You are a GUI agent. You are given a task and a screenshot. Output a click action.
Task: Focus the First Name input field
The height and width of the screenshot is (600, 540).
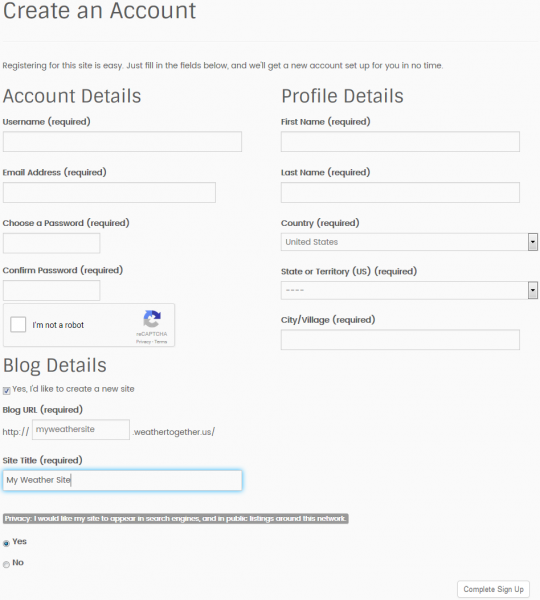pyautogui.click(x=400, y=142)
